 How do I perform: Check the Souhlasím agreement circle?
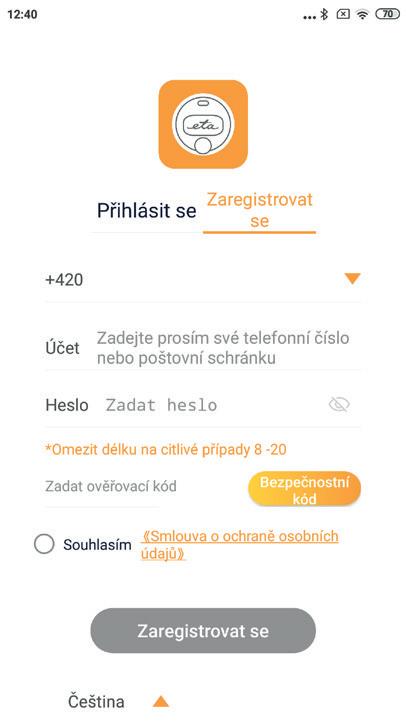coord(44,544)
